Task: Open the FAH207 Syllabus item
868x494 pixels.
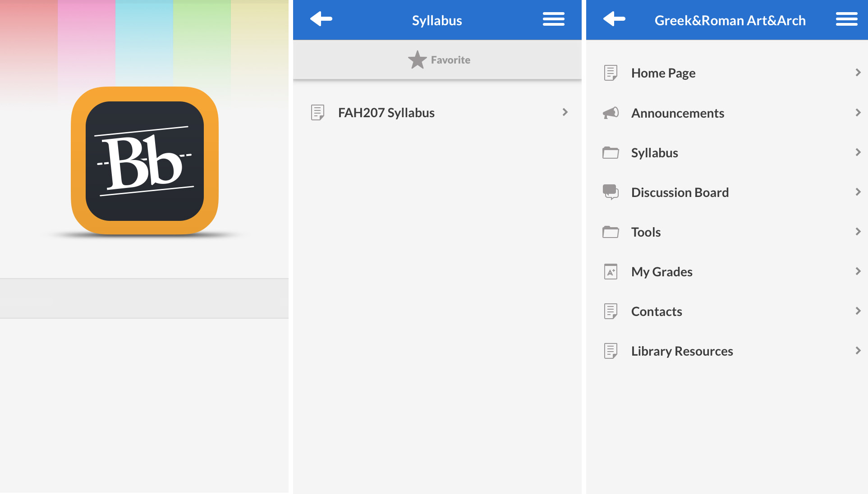Action: (437, 112)
